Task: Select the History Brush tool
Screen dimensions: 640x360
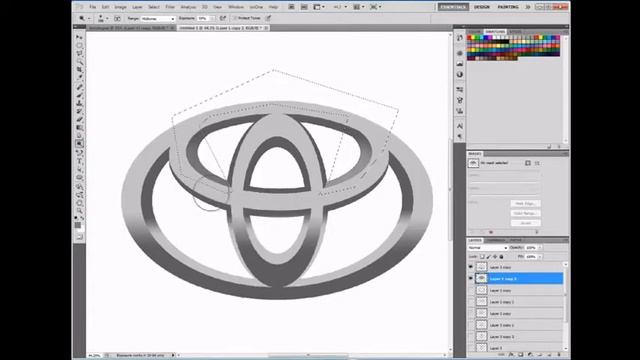Action: [79, 111]
